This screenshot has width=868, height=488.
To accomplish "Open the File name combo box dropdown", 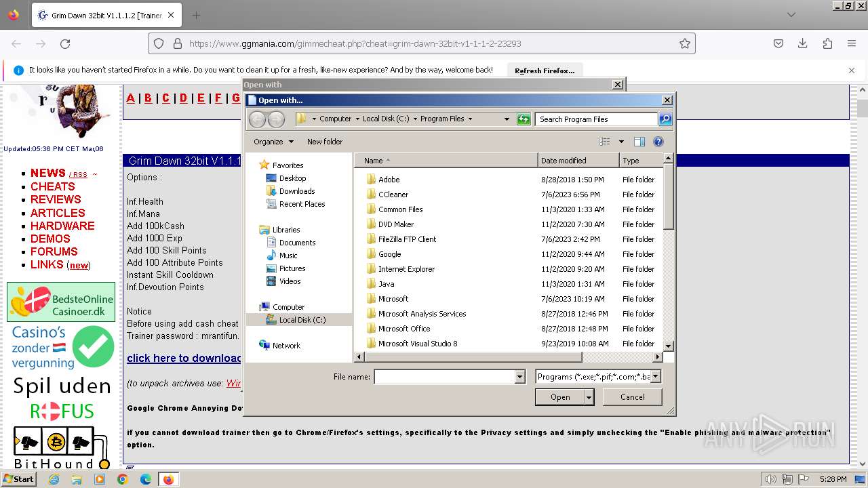I will (520, 377).
